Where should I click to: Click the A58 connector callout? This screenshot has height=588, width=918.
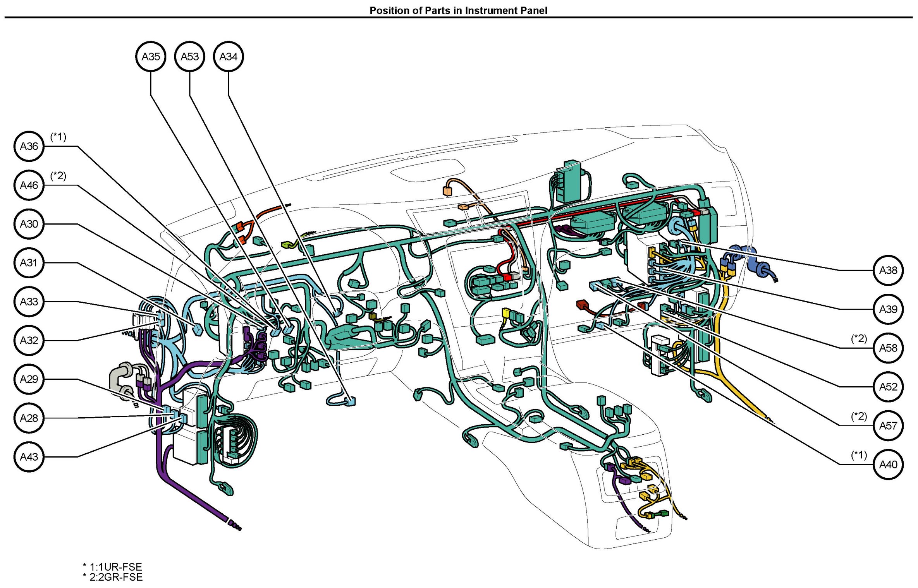tap(888, 348)
